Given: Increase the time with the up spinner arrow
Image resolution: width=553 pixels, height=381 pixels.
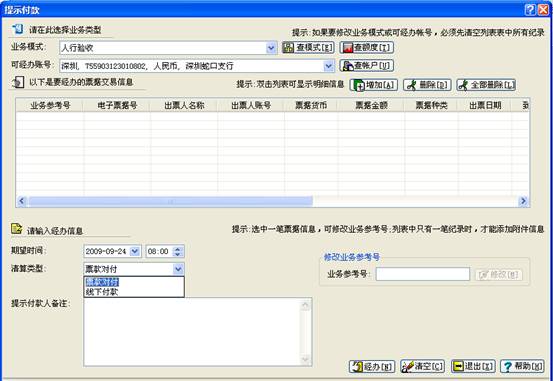Looking at the screenshot, I should 178,249.
